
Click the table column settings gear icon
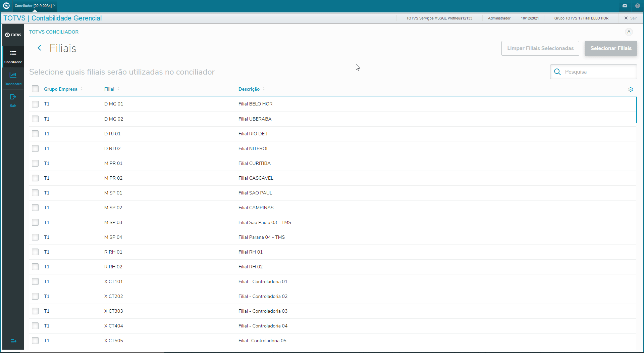click(631, 89)
